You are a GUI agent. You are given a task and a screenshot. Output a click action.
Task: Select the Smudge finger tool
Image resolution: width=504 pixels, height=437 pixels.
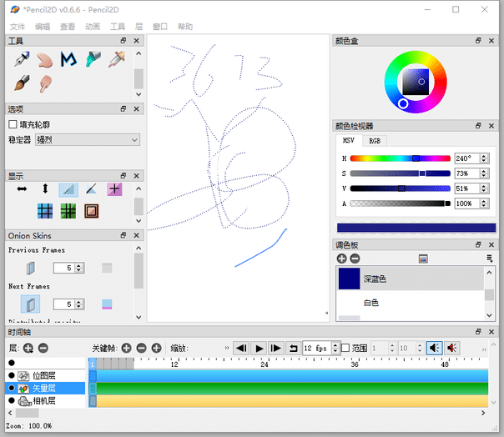[45, 83]
